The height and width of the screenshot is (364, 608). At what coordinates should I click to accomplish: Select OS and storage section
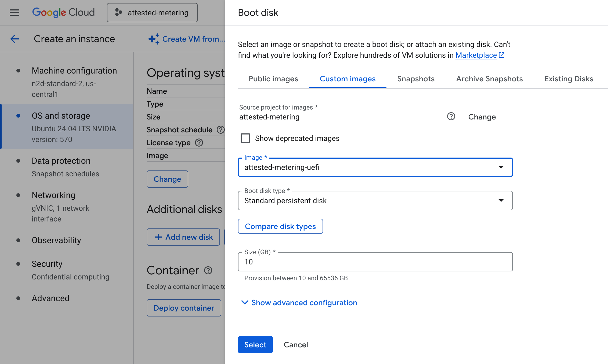coord(67,126)
